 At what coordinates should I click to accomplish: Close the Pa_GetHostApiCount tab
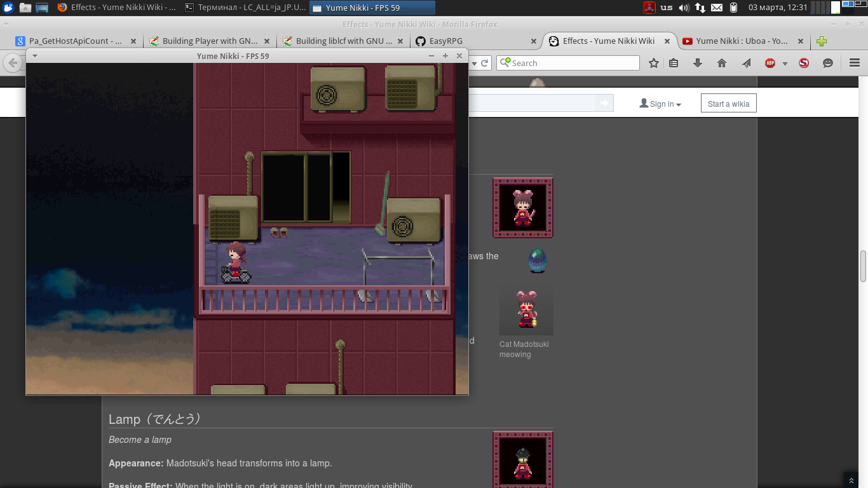click(133, 41)
